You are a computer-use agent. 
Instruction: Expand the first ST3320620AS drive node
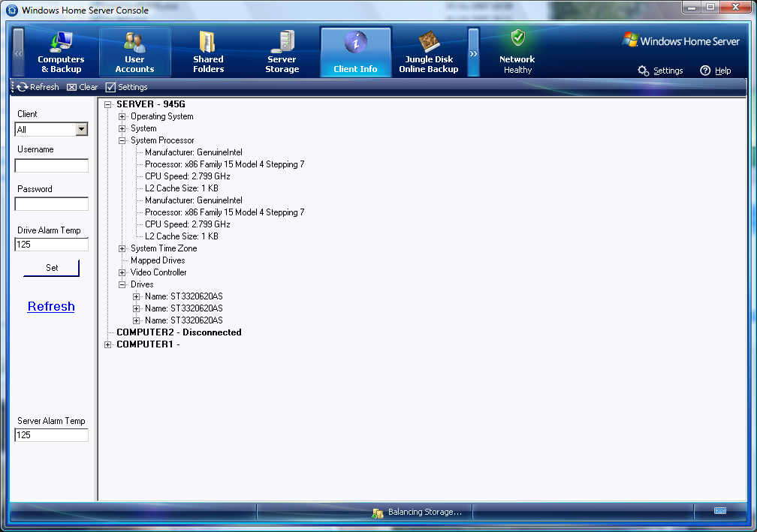coord(137,296)
